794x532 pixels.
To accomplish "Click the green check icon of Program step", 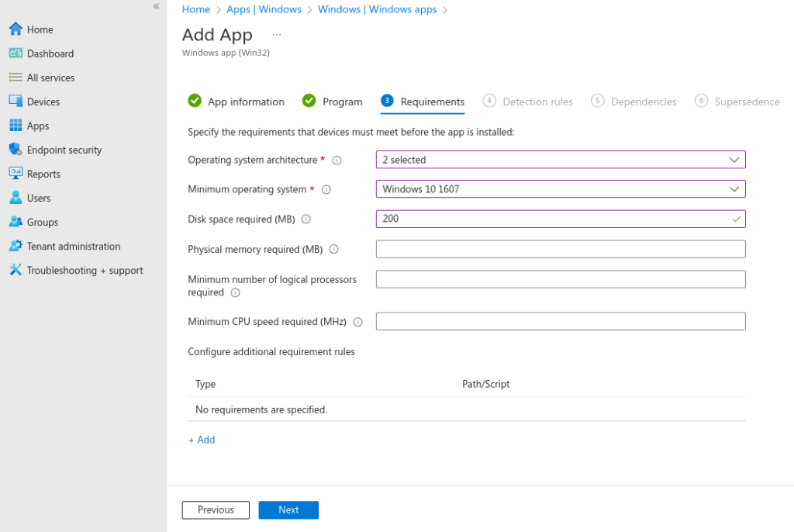I will [x=309, y=101].
